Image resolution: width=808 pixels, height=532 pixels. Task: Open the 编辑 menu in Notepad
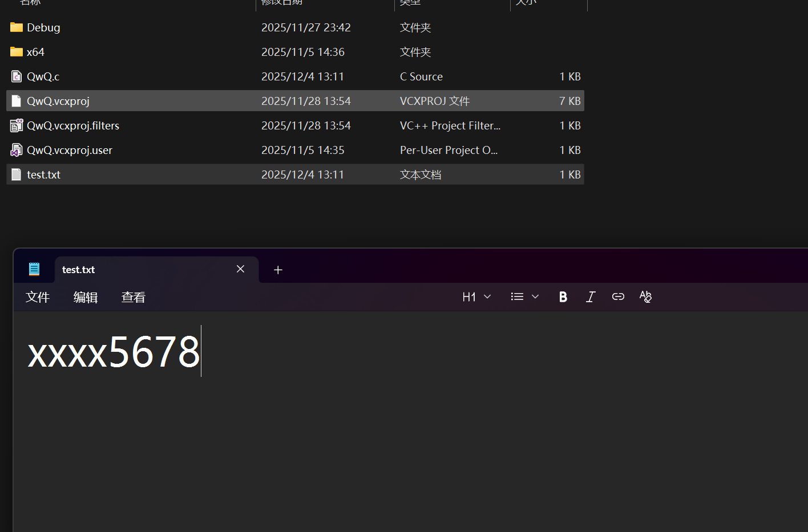tap(86, 297)
